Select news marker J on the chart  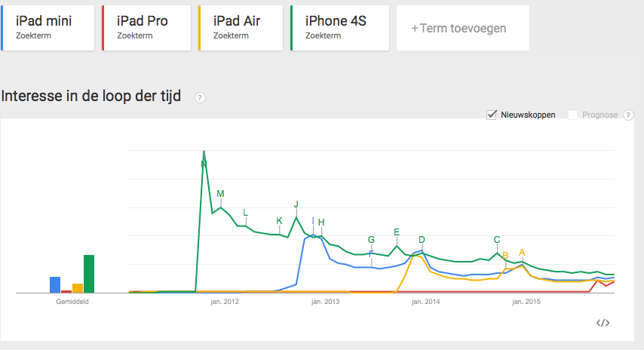(x=296, y=204)
